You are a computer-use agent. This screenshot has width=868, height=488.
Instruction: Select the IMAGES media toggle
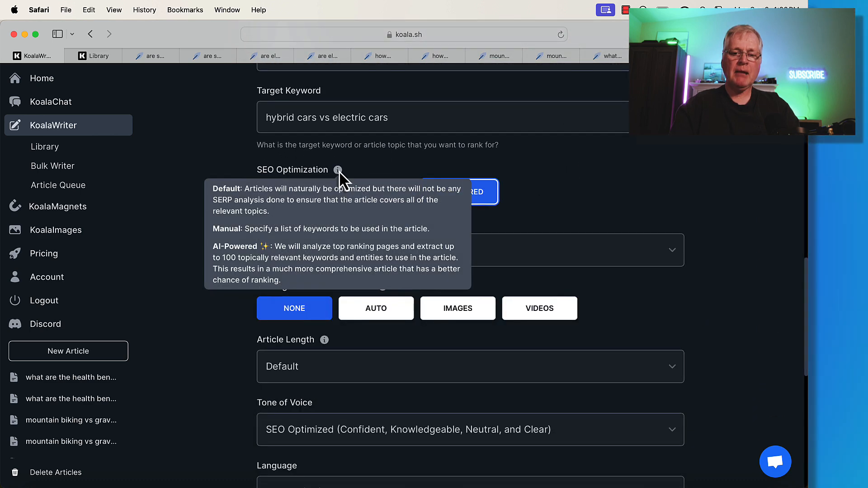[x=458, y=308]
